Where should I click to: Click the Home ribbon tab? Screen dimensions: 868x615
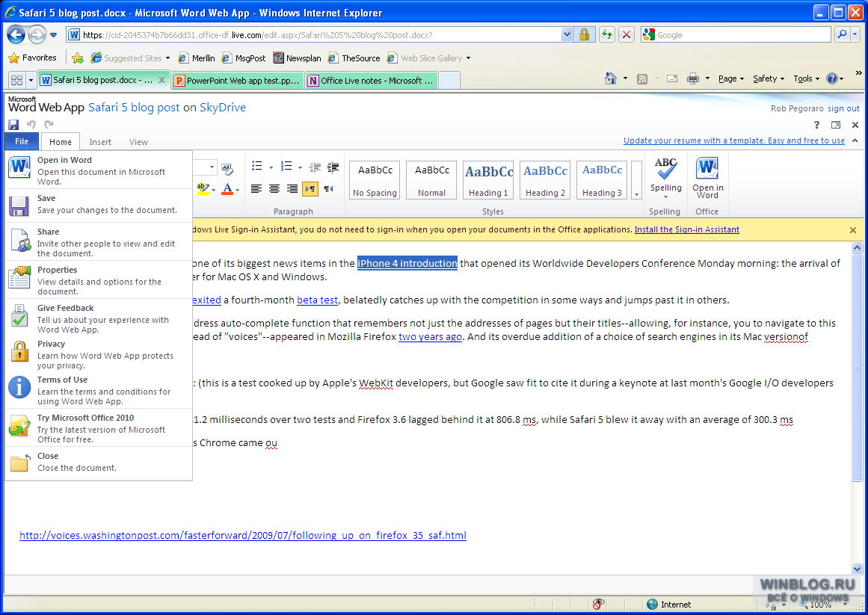61,142
